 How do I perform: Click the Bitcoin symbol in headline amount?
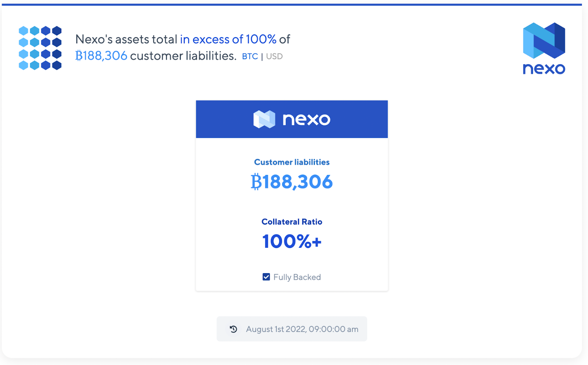click(x=79, y=56)
